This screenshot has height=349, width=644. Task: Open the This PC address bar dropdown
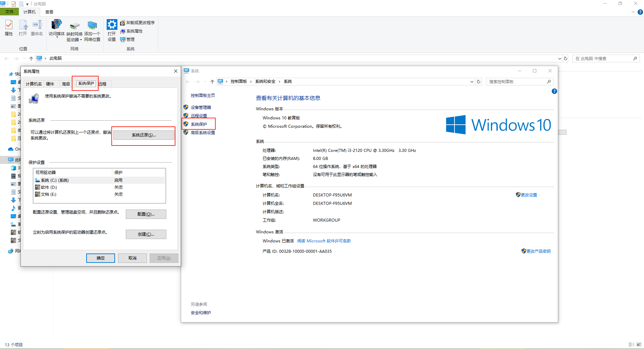(x=559, y=59)
